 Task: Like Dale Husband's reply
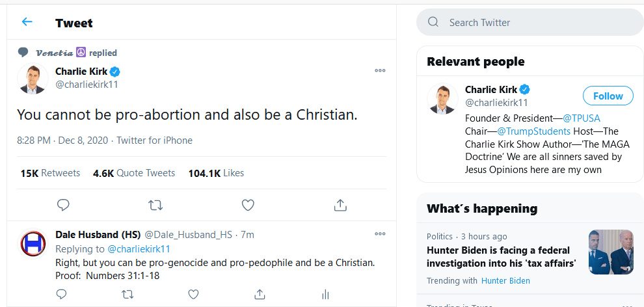193,294
